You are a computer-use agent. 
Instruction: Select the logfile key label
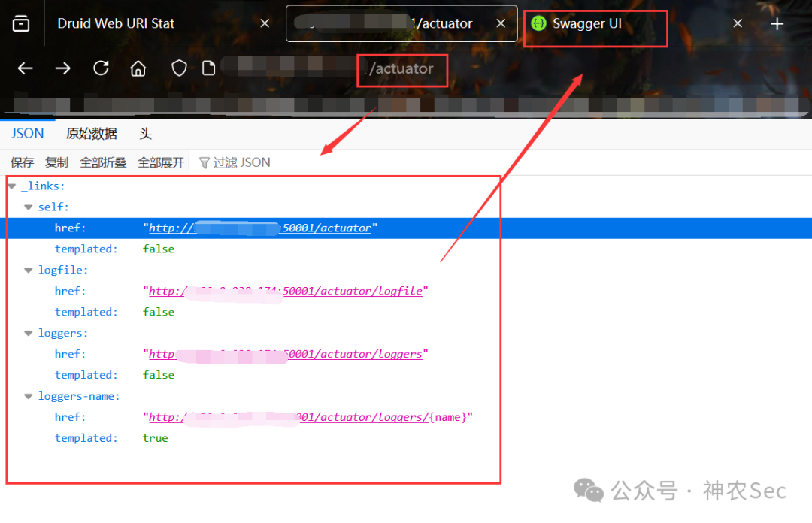click(x=63, y=271)
